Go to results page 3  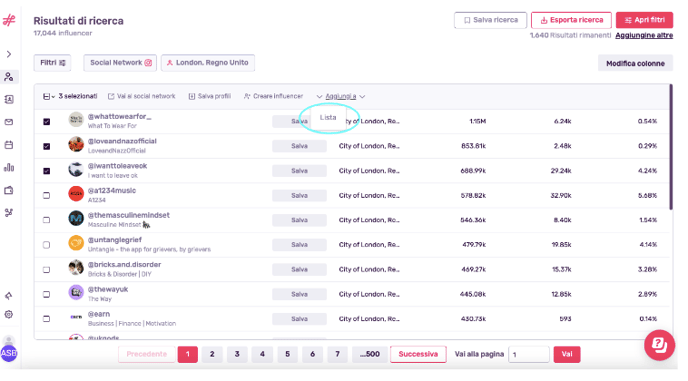coord(237,354)
